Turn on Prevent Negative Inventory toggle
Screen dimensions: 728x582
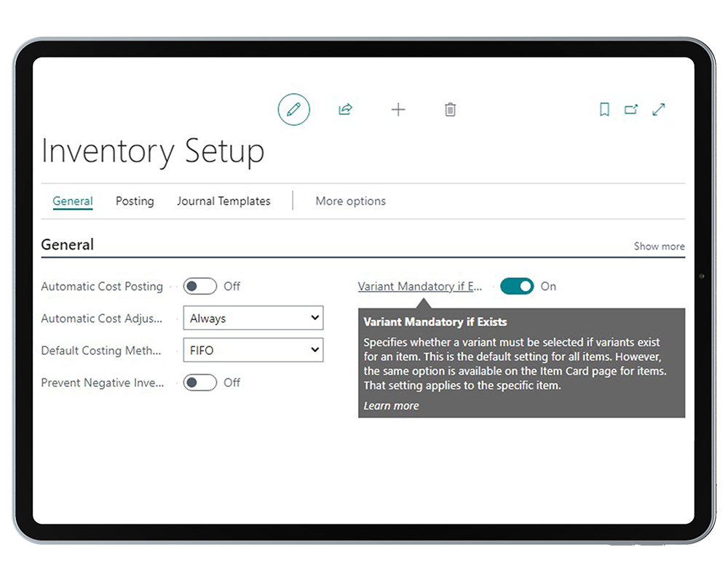click(199, 383)
